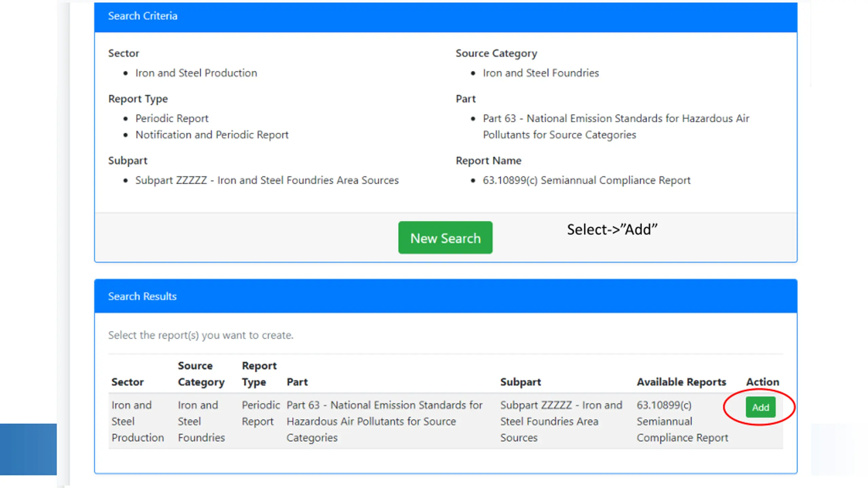Select Notification and Periodic Report bullet
The width and height of the screenshot is (868, 488).
[212, 135]
